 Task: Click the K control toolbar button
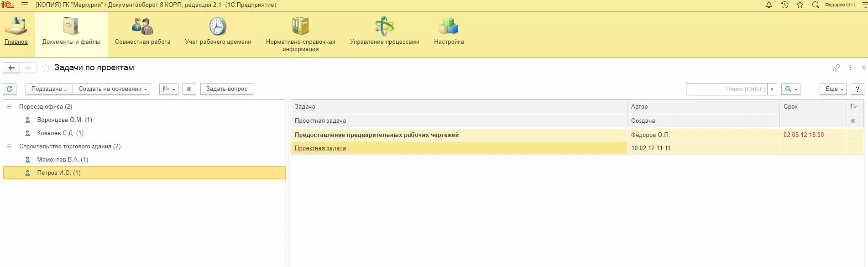(x=189, y=89)
